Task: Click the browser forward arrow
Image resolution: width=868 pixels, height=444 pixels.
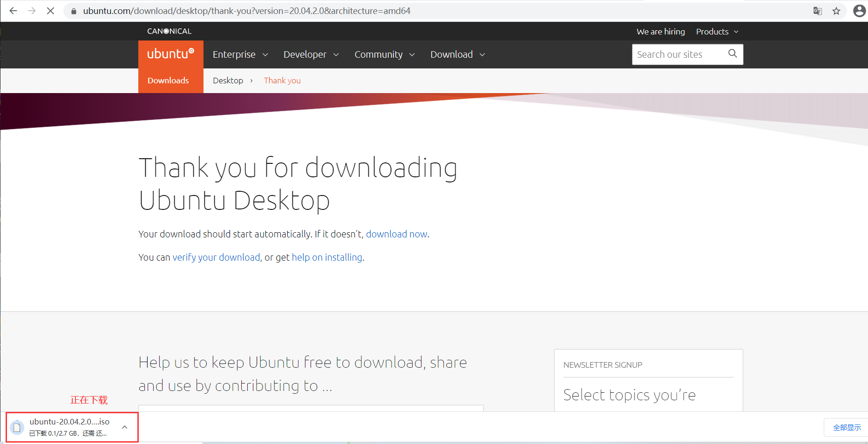Action: point(32,11)
